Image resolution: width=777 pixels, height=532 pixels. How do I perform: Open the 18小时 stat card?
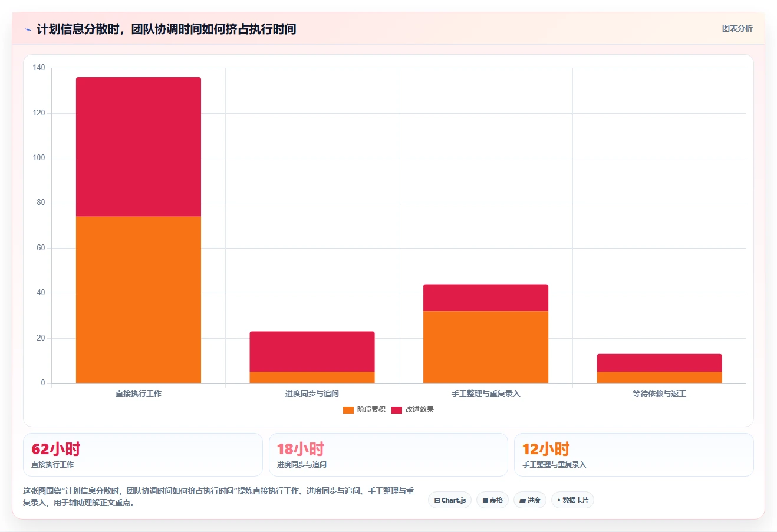[x=388, y=455]
